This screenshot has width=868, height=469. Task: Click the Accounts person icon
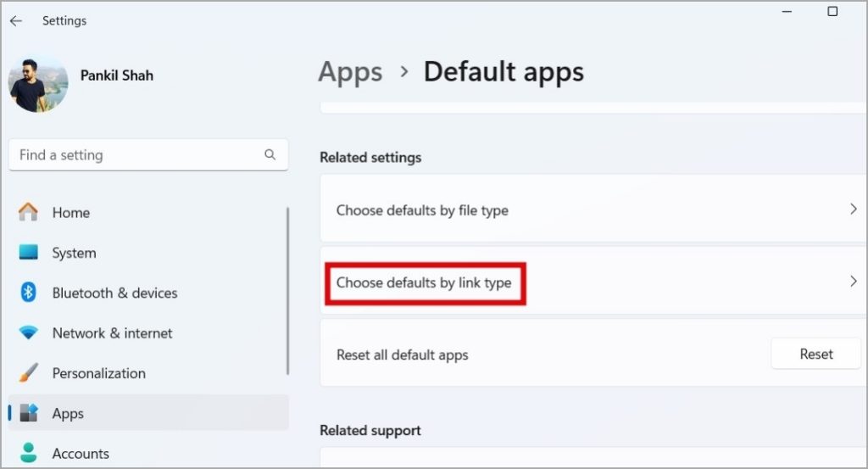point(28,453)
